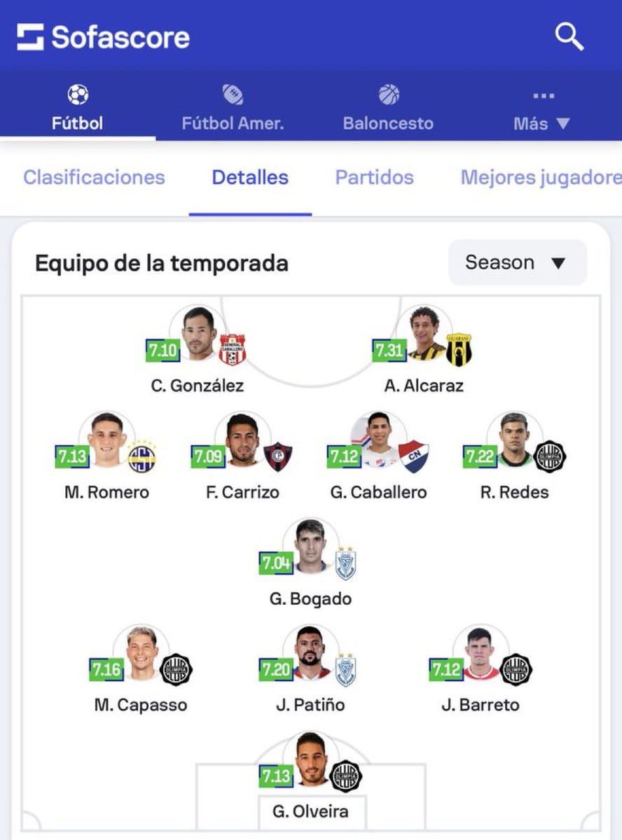622x840 pixels.
Task: Select the Fútbol soccer ball icon
Action: point(78,94)
